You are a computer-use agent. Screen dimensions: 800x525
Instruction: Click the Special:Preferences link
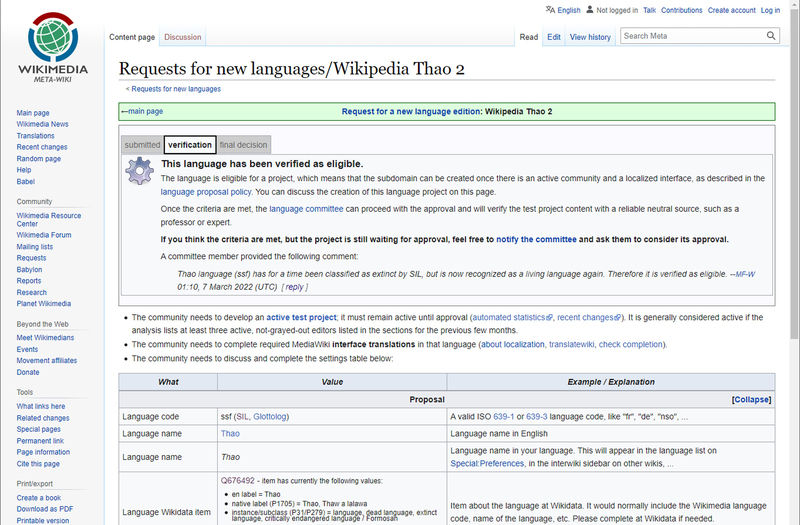(487, 463)
